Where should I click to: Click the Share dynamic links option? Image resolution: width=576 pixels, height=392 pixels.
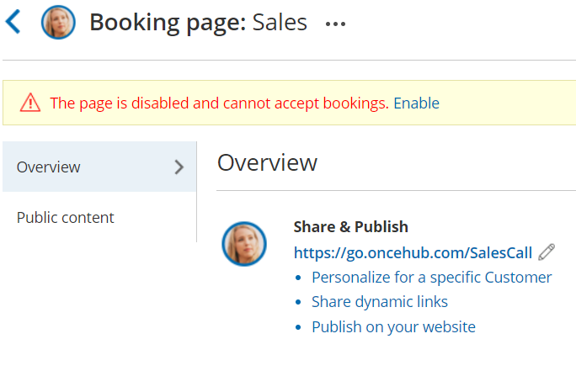[379, 301]
